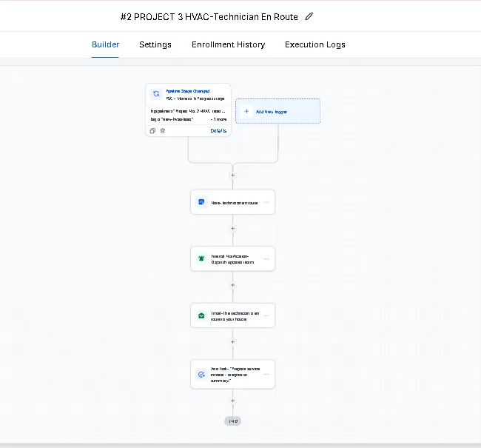Click the Pipeline Stage Changed trigger icon
The height and width of the screenshot is (448, 481).
[156, 94]
